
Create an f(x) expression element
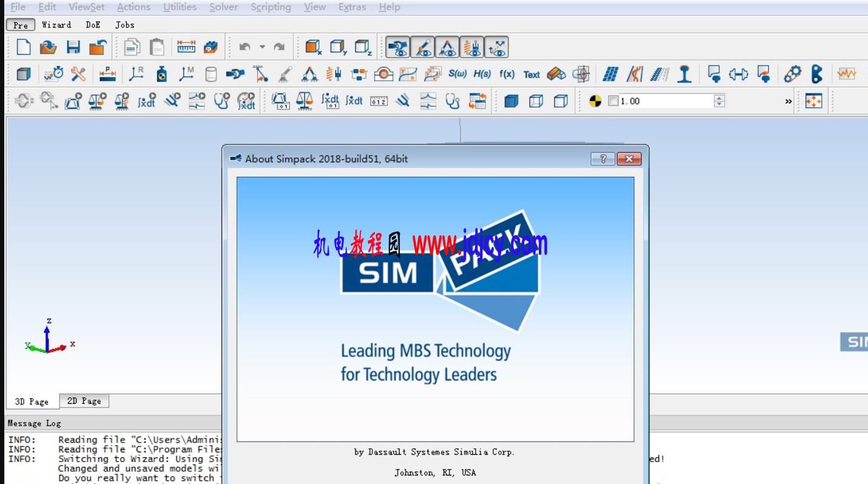pyautogui.click(x=507, y=74)
